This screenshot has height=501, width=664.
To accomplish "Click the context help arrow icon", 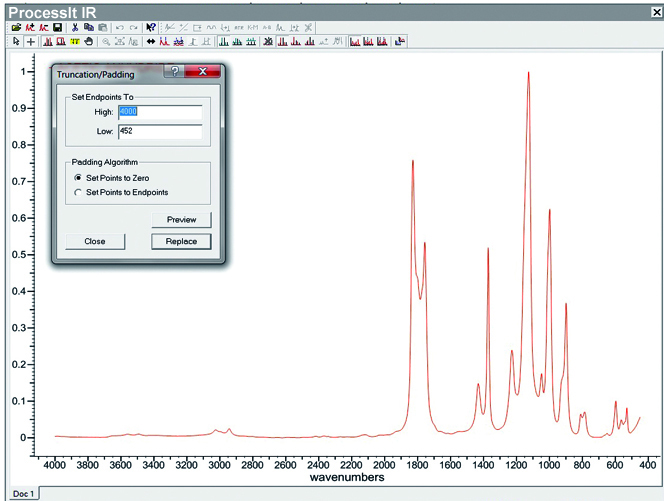I will tap(150, 27).
